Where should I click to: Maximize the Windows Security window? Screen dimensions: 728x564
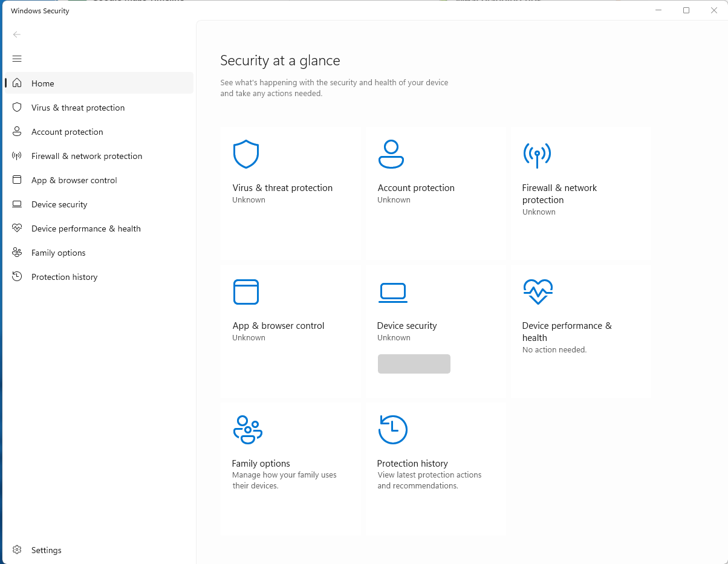point(686,10)
